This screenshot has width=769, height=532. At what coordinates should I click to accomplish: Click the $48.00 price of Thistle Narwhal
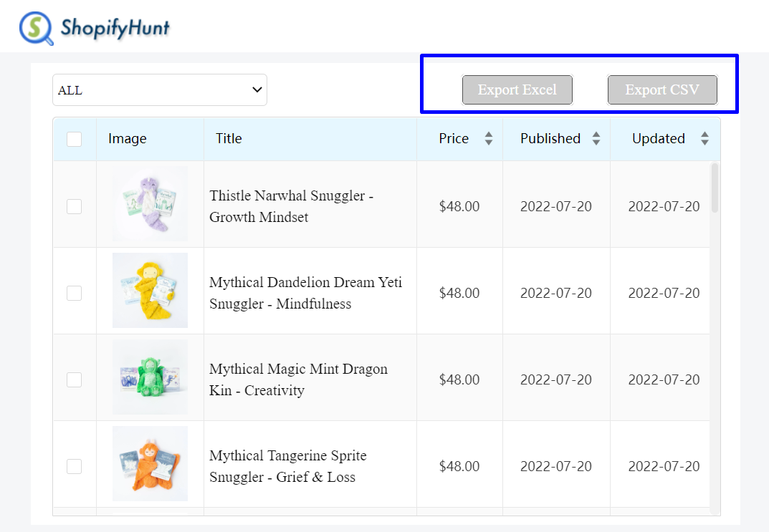coord(459,206)
